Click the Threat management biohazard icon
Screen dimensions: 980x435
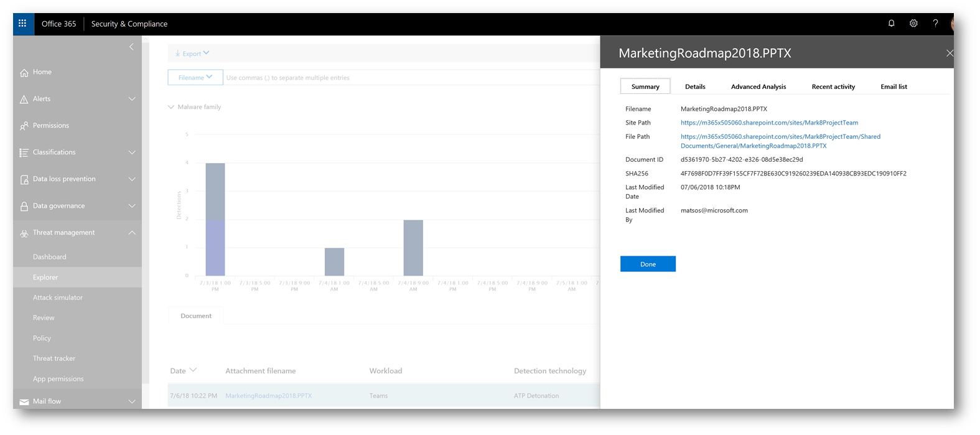pyautogui.click(x=24, y=233)
